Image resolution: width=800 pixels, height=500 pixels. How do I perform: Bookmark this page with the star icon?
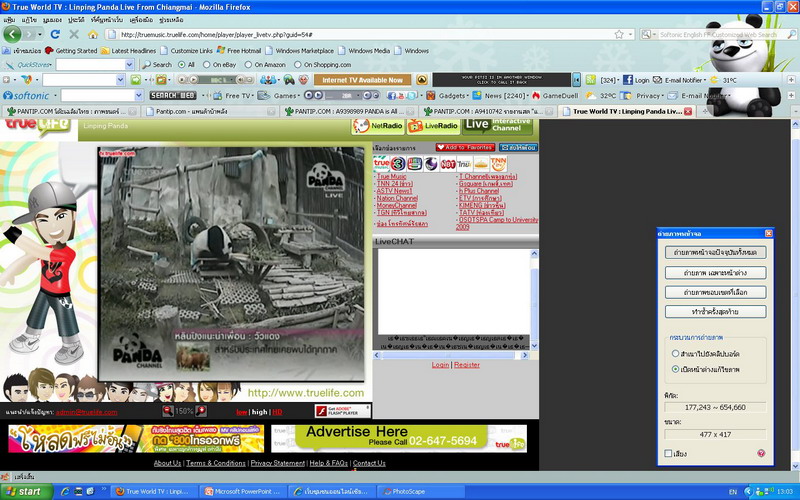pos(619,34)
